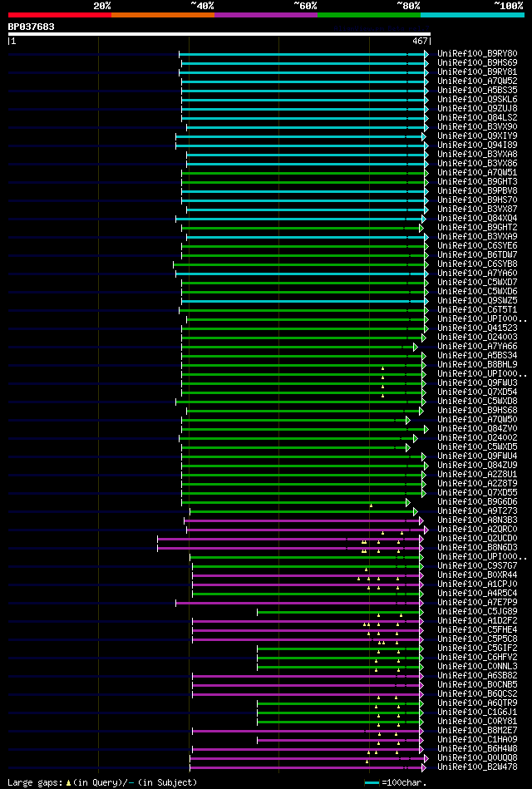Open hit UniRef100_A5BS35
532x789 pixels.
477,90
